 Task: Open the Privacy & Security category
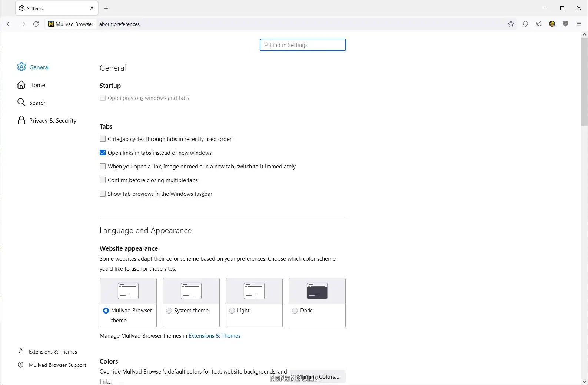pos(47,120)
